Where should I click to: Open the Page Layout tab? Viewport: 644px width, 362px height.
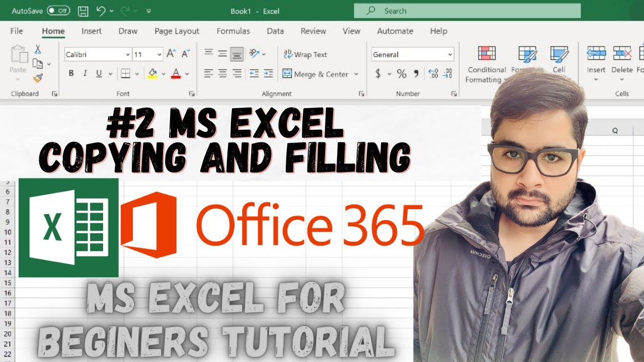[x=177, y=31]
